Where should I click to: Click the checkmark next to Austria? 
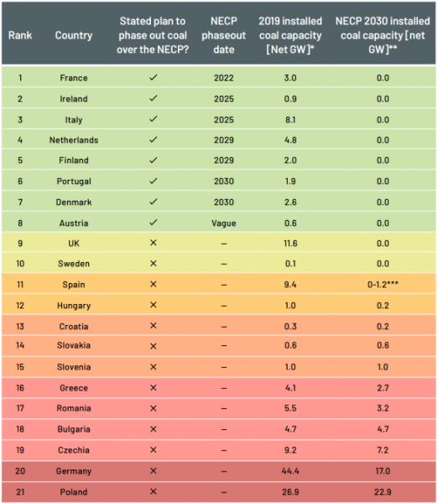coord(154,223)
